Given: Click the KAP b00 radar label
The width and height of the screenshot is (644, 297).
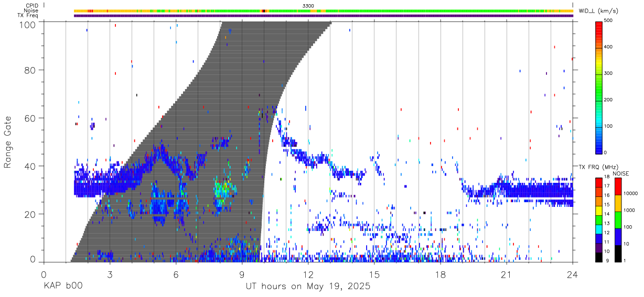Looking at the screenshot, I should 62,287.
